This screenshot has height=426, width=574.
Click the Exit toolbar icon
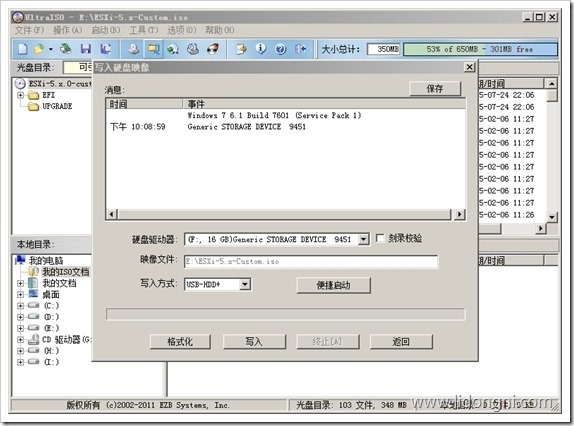click(x=301, y=49)
